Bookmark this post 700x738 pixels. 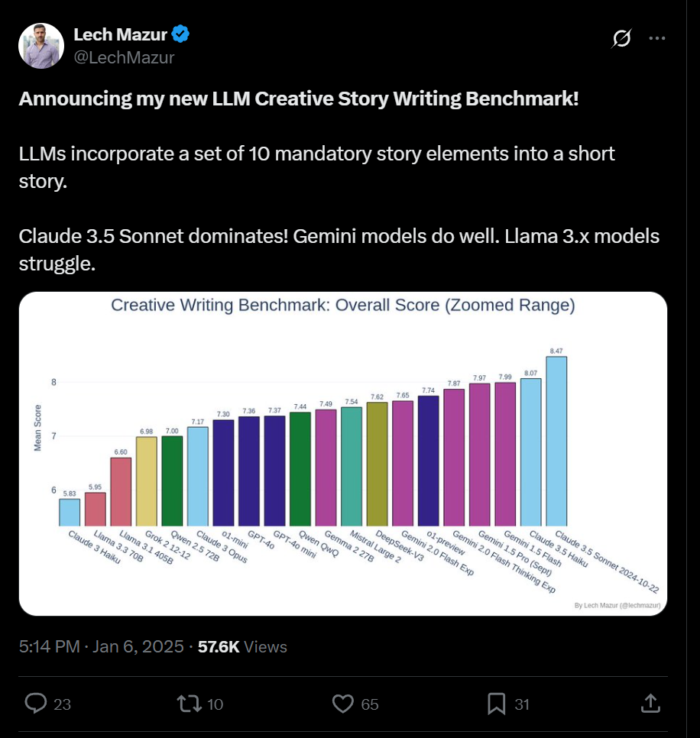coord(496,704)
